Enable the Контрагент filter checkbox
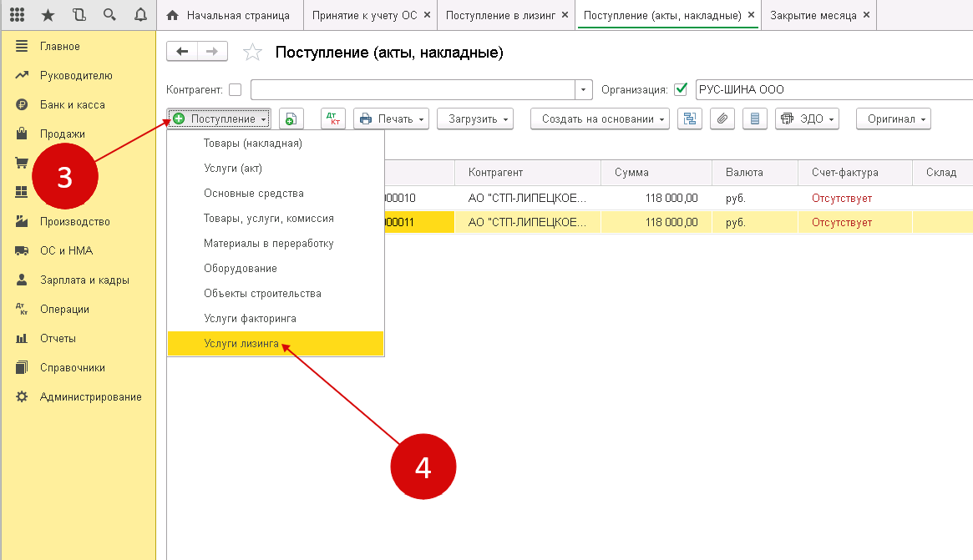973x560 pixels. point(236,90)
